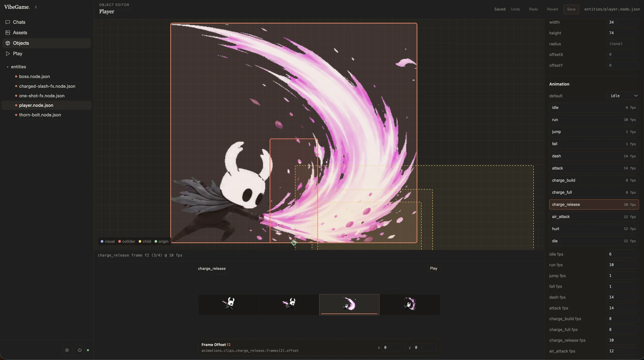The height and width of the screenshot is (360, 644).
Task: Select the dash animation clip
Action: click(x=594, y=156)
